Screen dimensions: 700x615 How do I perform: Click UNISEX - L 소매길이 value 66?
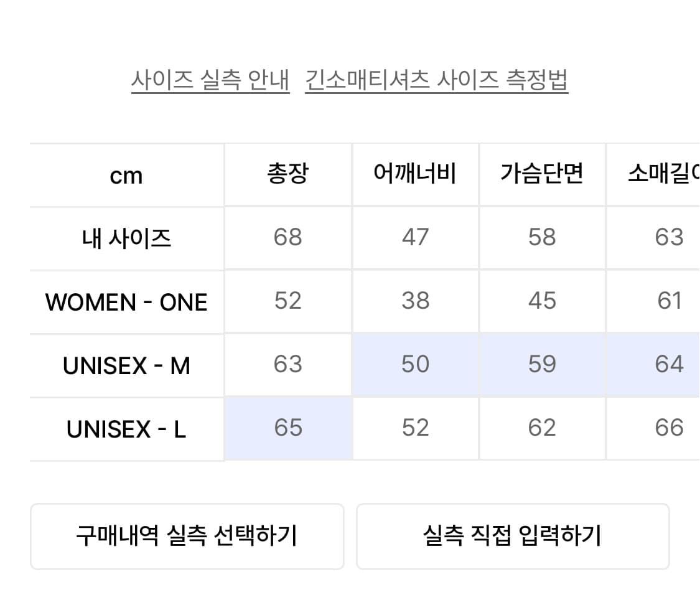669,428
